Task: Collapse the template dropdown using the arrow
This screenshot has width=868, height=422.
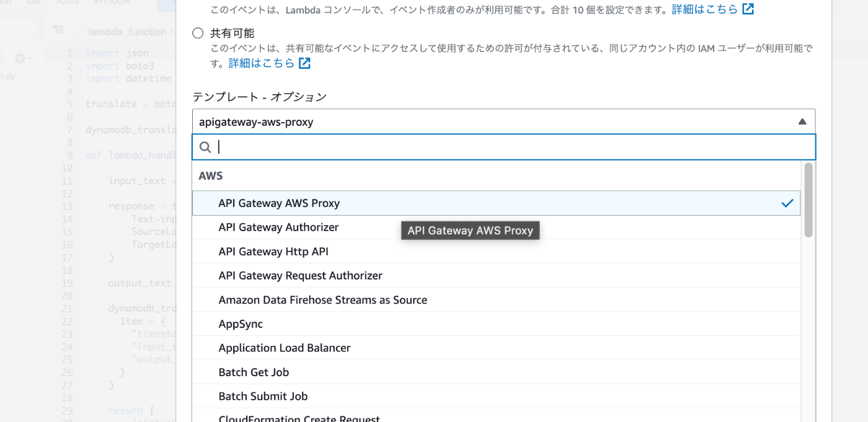Action: pos(802,122)
